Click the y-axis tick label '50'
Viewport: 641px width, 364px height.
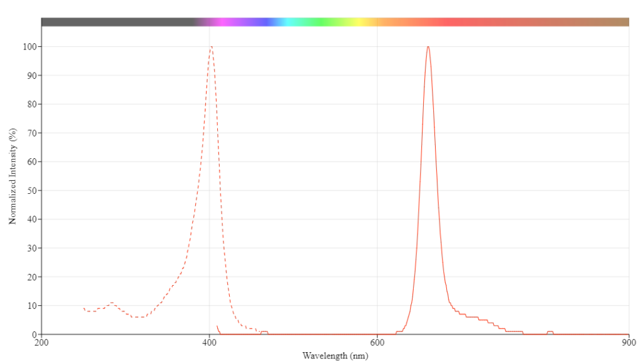coord(32,191)
